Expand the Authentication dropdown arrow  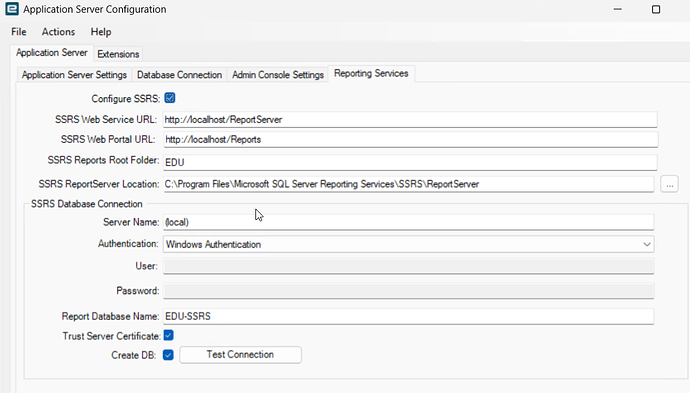pos(646,244)
